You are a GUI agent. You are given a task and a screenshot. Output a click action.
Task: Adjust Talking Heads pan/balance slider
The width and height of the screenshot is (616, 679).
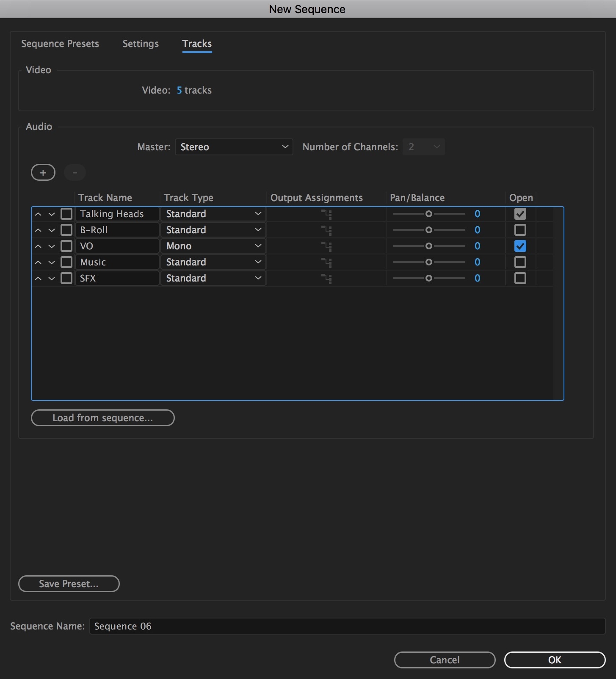429,214
